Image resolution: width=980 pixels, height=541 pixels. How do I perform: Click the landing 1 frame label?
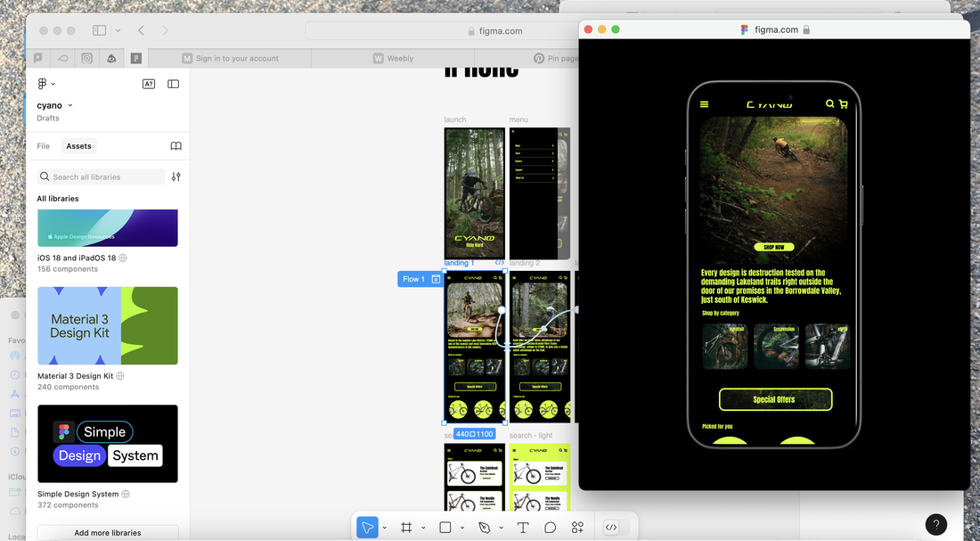click(x=459, y=263)
